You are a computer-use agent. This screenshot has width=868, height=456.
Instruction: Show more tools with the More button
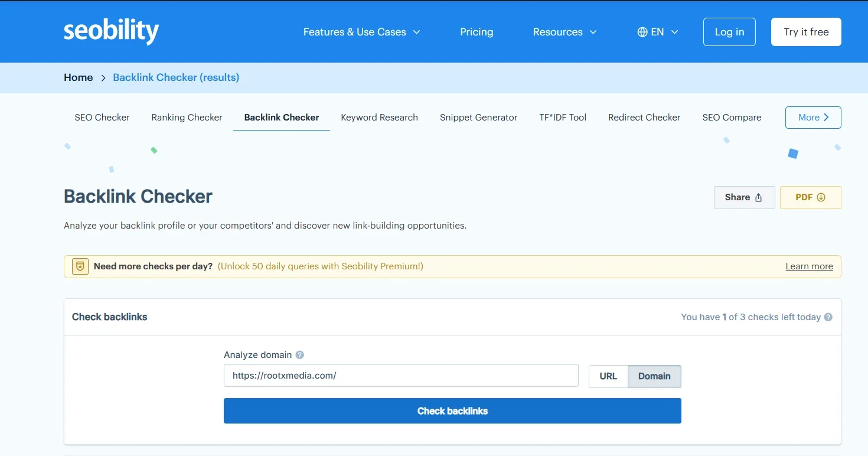click(x=813, y=118)
